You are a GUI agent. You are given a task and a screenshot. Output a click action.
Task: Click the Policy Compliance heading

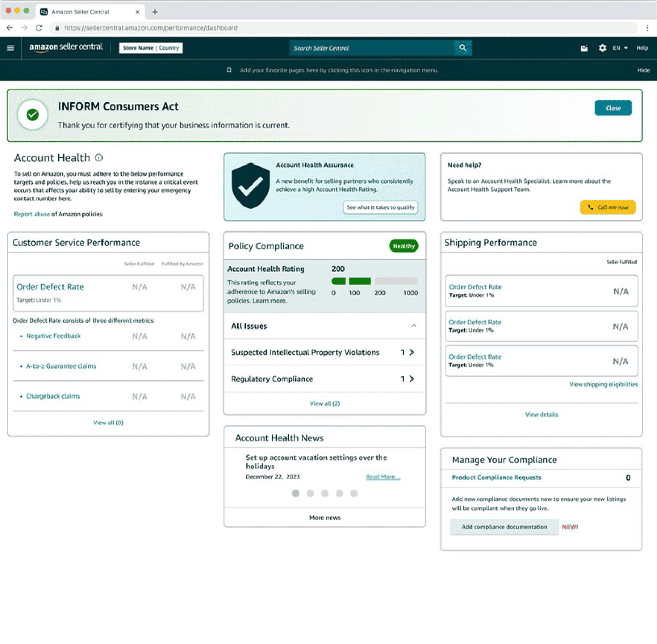point(266,246)
